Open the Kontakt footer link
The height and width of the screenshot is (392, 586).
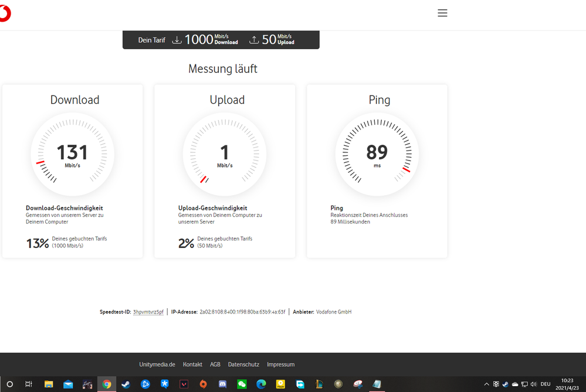(192, 364)
